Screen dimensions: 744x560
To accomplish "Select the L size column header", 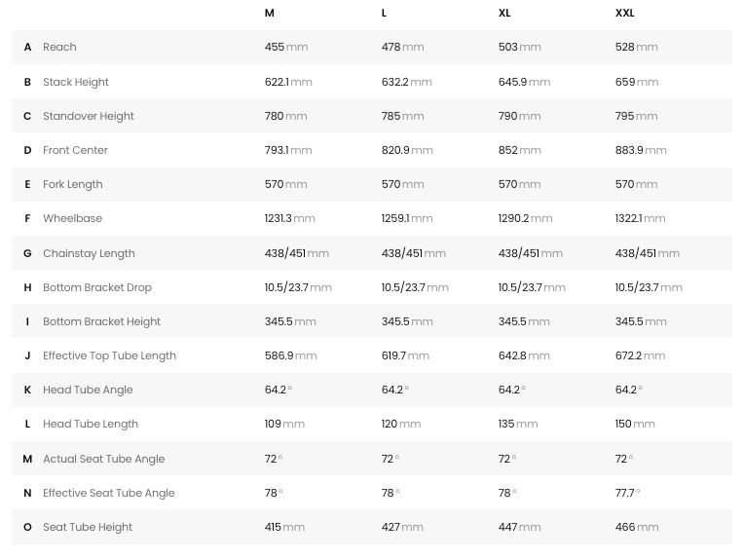I will click(x=385, y=14).
